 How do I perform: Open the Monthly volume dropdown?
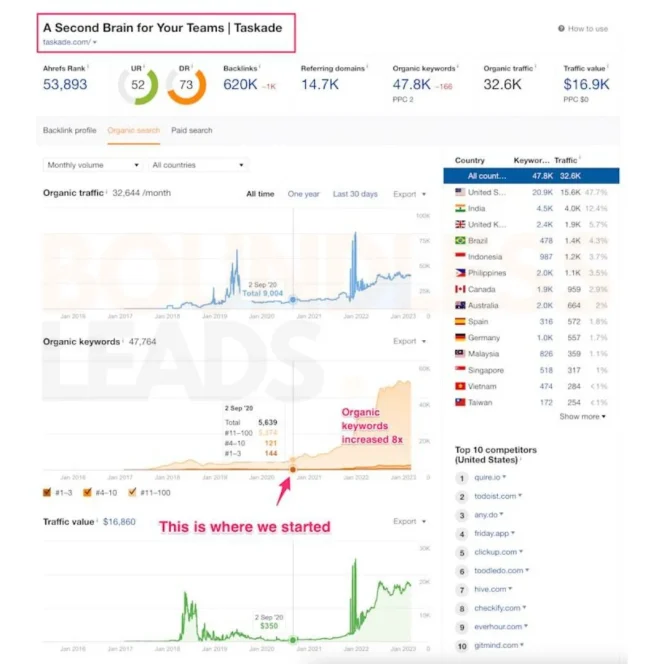93,165
